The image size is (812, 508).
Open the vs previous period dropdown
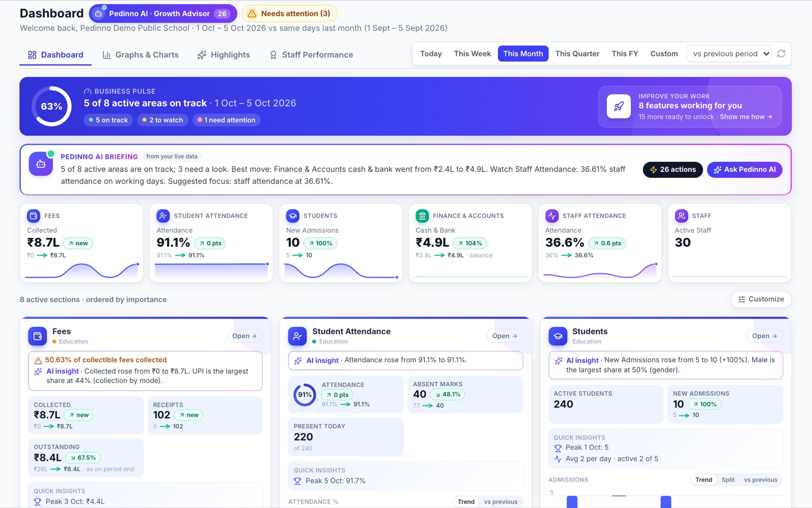[729, 54]
